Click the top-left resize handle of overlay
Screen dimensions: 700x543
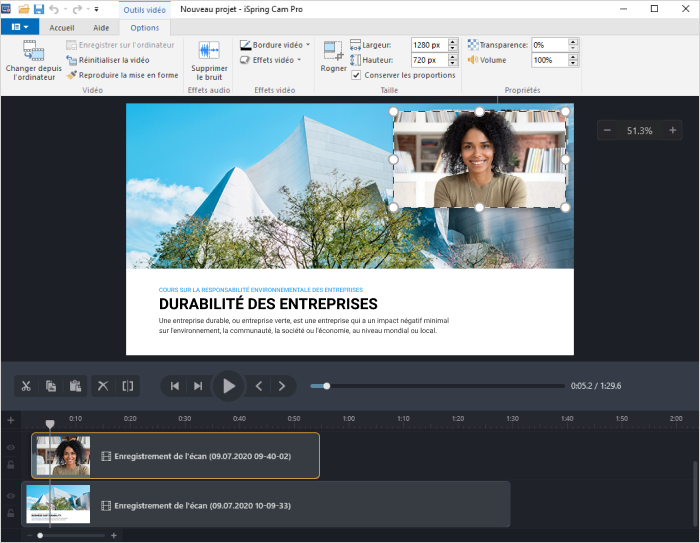point(393,111)
